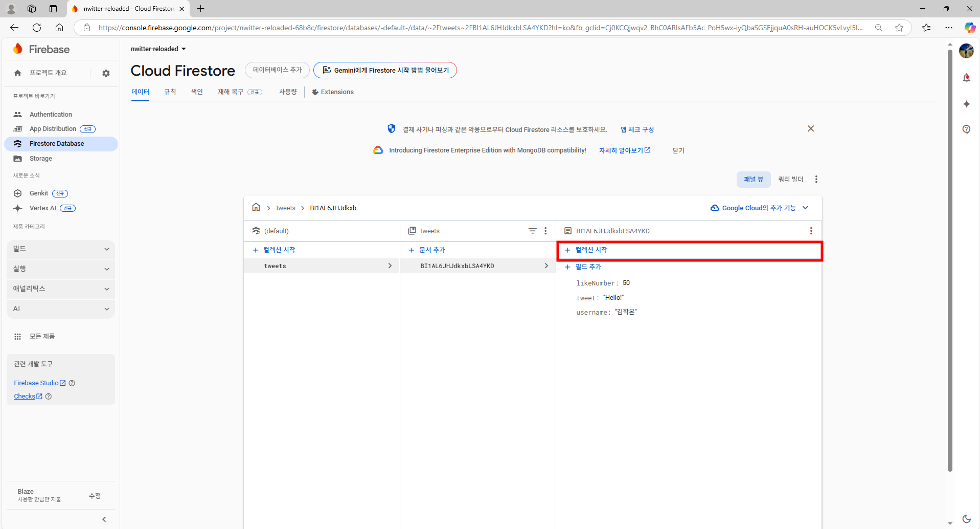
Task: Open Genkit in sidebar
Action: pos(61,193)
